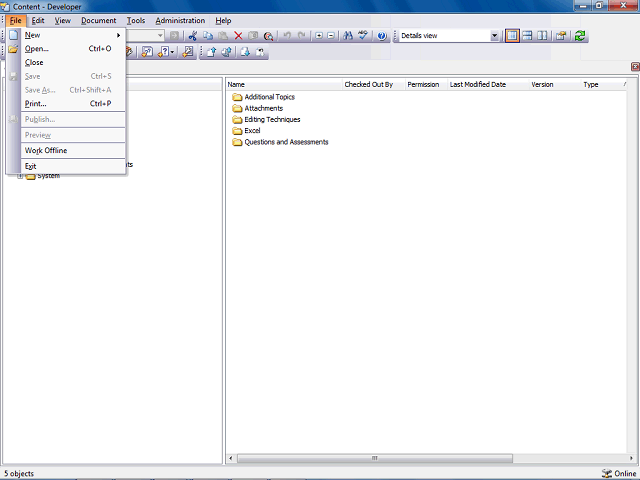Open Help with blue question mark icon
640x480 pixels.
[382, 36]
